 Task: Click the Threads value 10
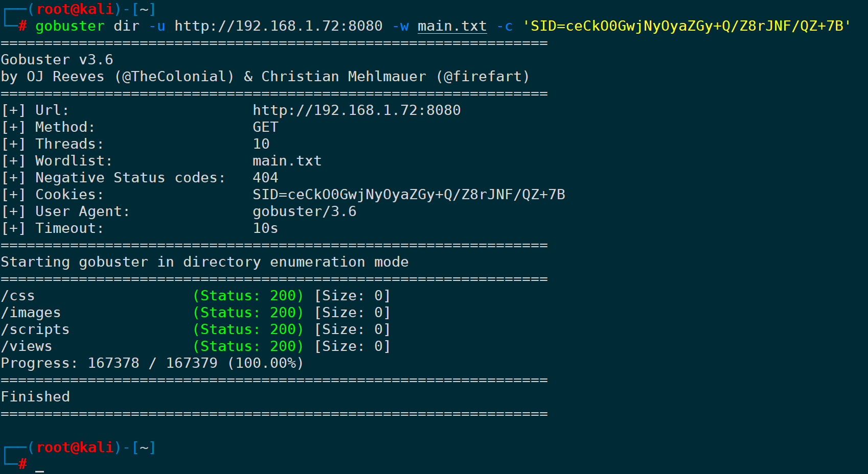click(261, 144)
